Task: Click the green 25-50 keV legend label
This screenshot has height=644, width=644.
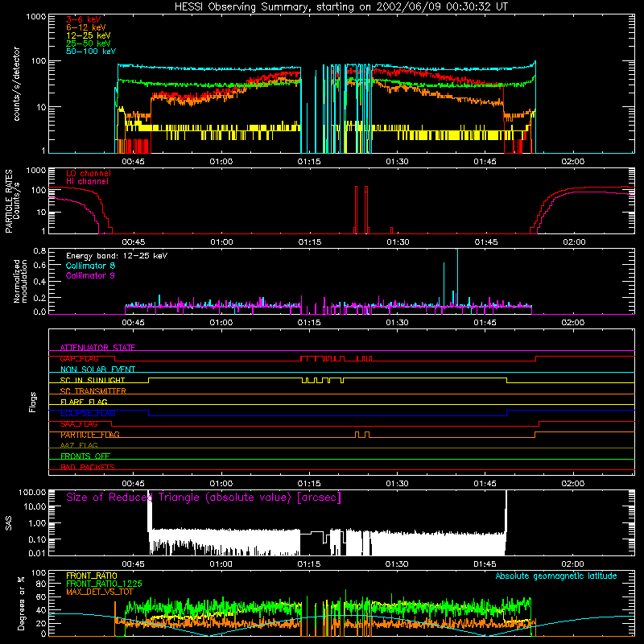Action: pos(89,43)
